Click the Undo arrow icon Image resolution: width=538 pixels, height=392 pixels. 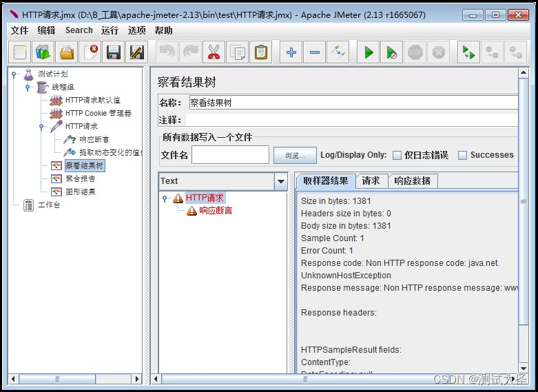pos(167,52)
